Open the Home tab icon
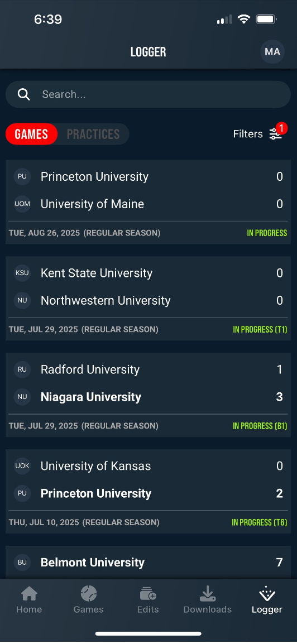 click(x=29, y=593)
